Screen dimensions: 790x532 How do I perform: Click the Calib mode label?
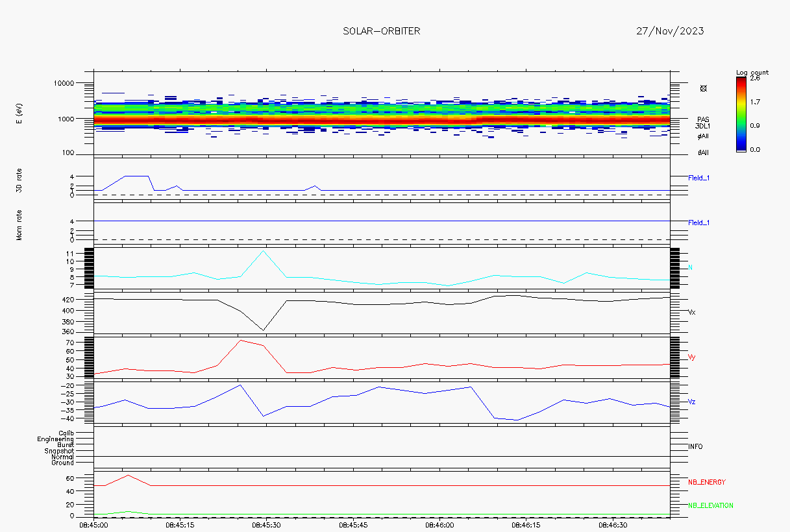click(x=66, y=433)
